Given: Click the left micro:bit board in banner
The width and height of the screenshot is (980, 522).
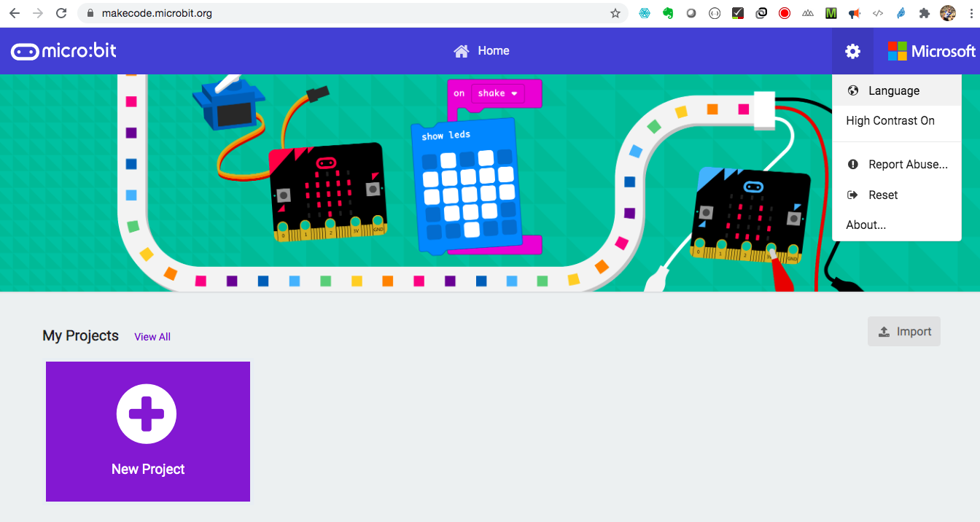Looking at the screenshot, I should [327, 192].
